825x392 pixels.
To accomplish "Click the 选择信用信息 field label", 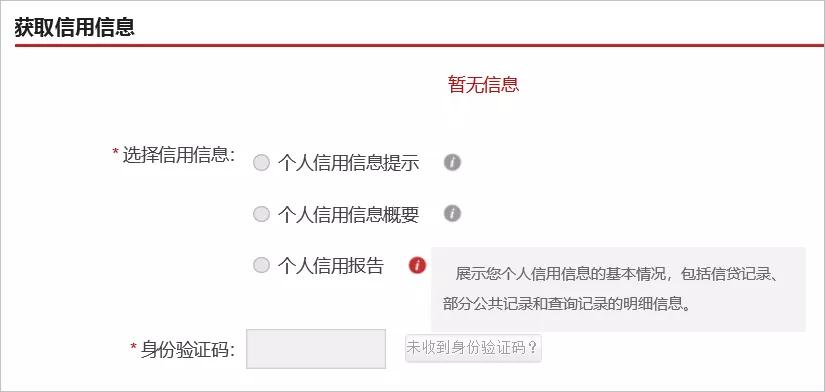I will (178, 155).
